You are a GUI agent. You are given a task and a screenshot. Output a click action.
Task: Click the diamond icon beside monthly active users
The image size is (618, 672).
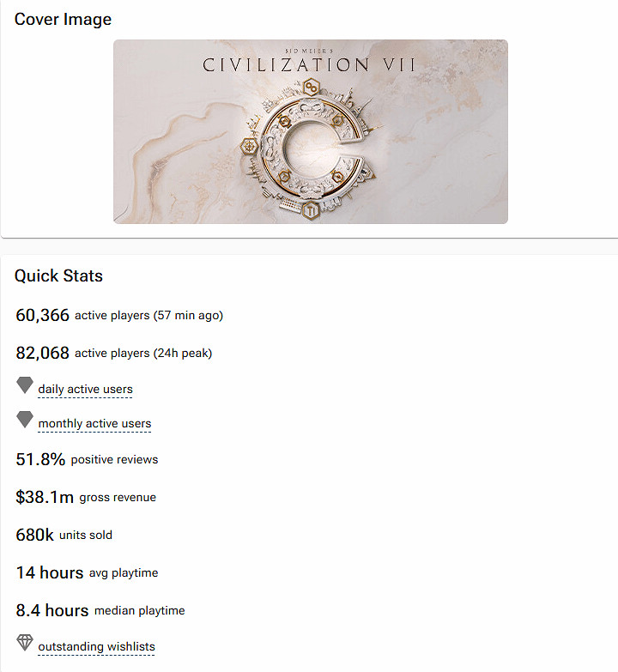click(25, 421)
